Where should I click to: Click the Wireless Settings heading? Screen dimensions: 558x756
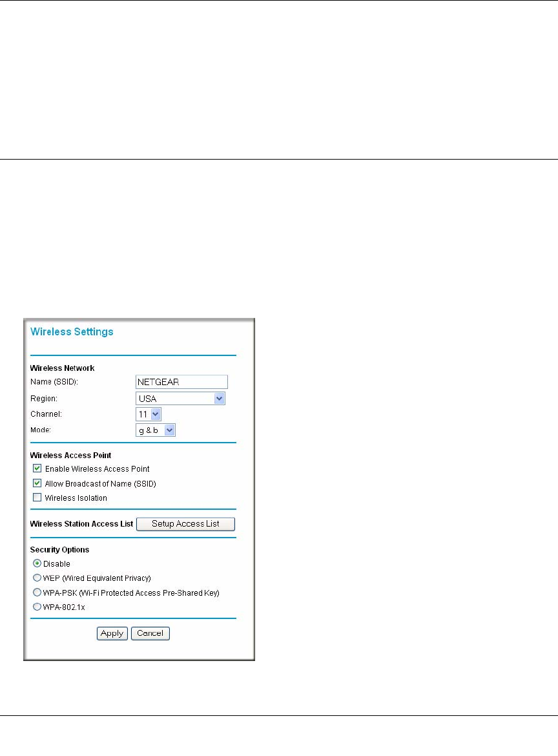72,331
